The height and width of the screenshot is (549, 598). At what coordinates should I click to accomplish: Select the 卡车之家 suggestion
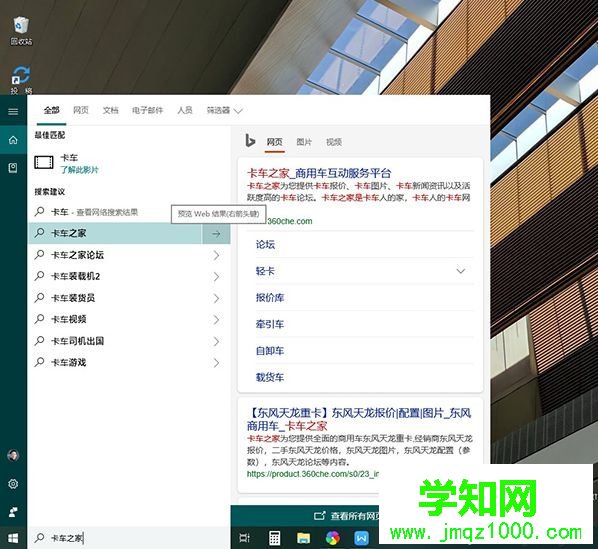pyautogui.click(x=115, y=233)
